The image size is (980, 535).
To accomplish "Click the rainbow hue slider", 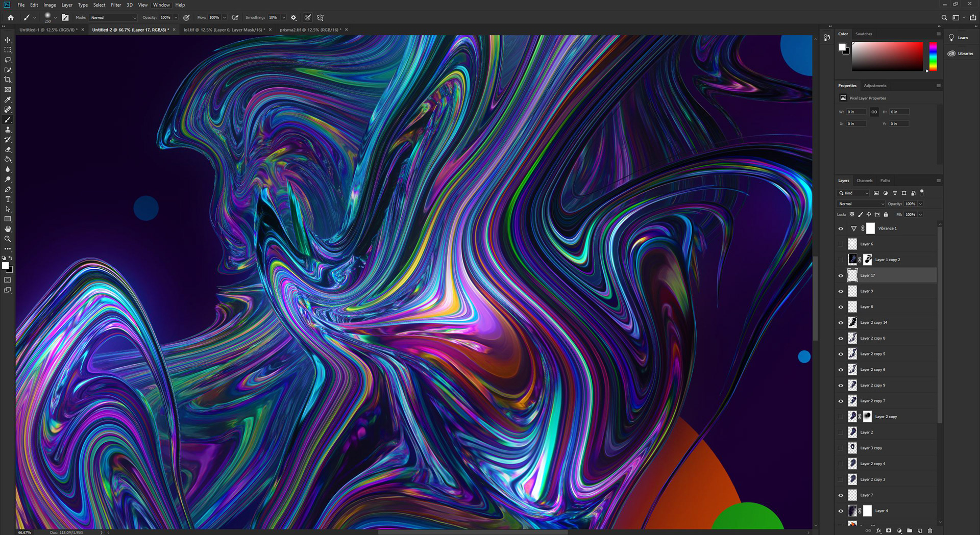I will coord(933,56).
